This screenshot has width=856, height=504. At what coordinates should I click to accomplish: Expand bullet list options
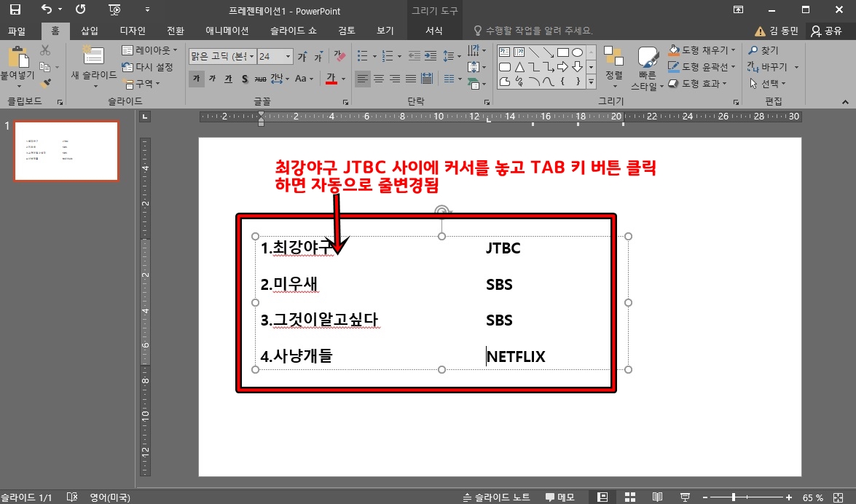(374, 55)
